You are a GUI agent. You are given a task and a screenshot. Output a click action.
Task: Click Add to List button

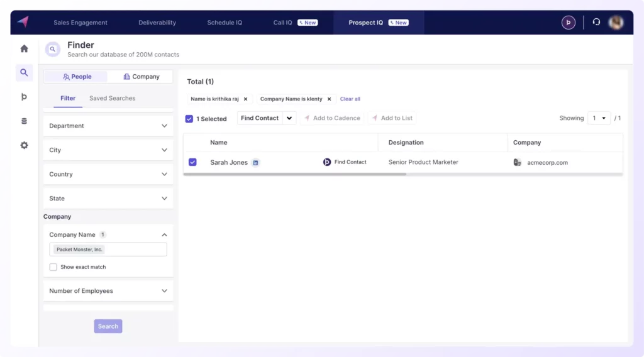392,118
